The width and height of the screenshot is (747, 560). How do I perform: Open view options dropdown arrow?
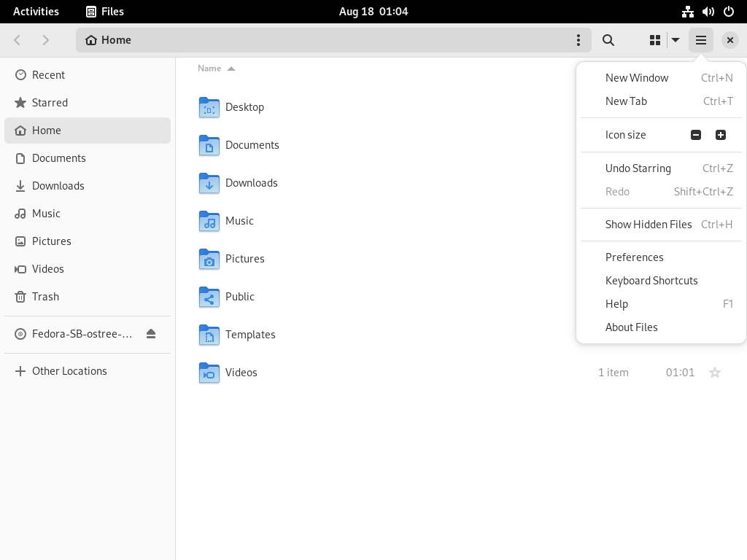point(676,40)
